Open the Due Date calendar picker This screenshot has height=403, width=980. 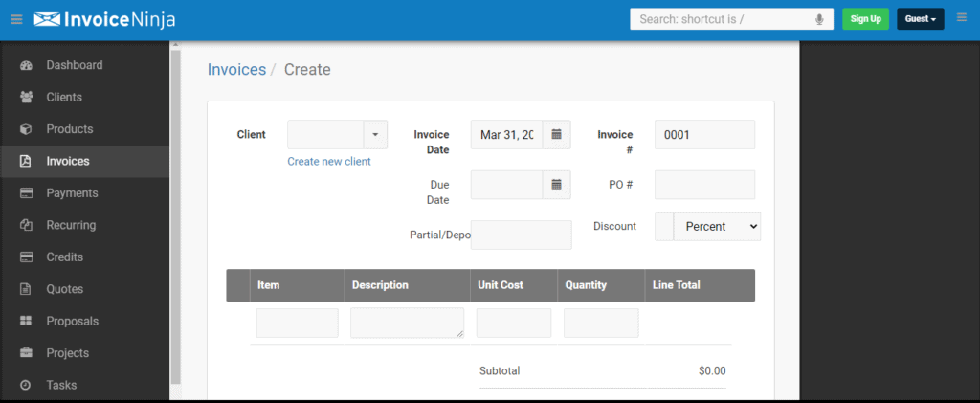tap(556, 185)
